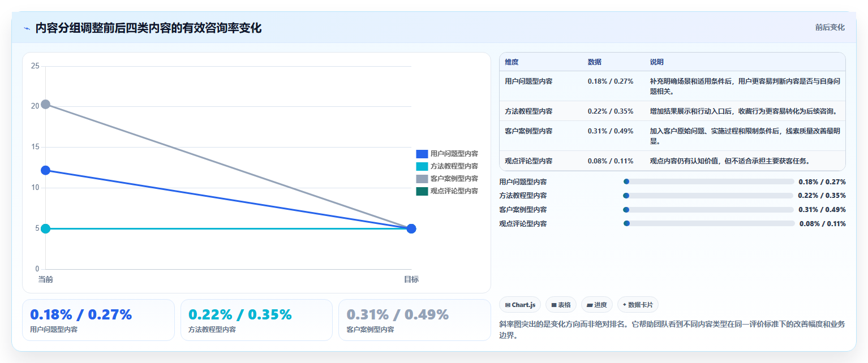Click the 方法教程型内容 progress bar
This screenshot has height=363, width=868.
pos(708,196)
